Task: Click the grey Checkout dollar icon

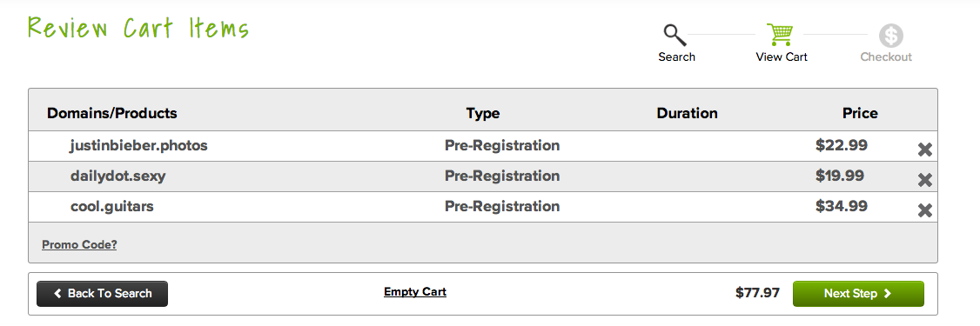Action: tap(891, 36)
